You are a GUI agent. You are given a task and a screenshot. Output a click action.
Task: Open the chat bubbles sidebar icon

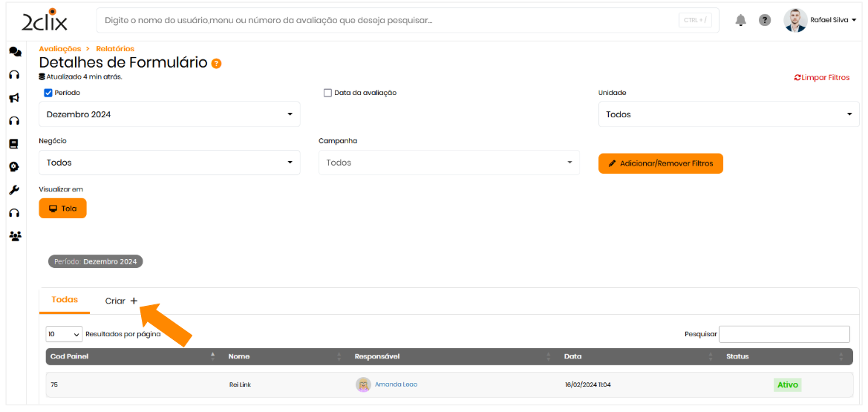point(14,51)
